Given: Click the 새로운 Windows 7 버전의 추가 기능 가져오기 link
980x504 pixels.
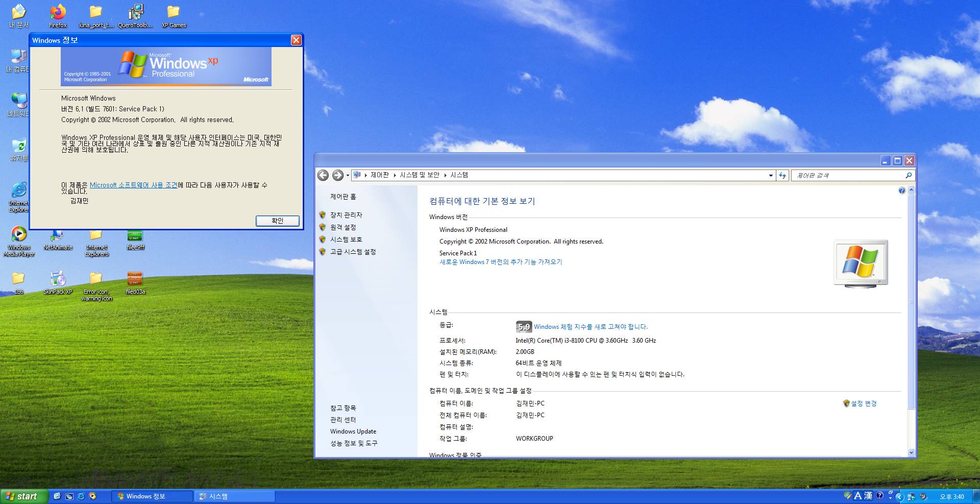Looking at the screenshot, I should coord(501,262).
